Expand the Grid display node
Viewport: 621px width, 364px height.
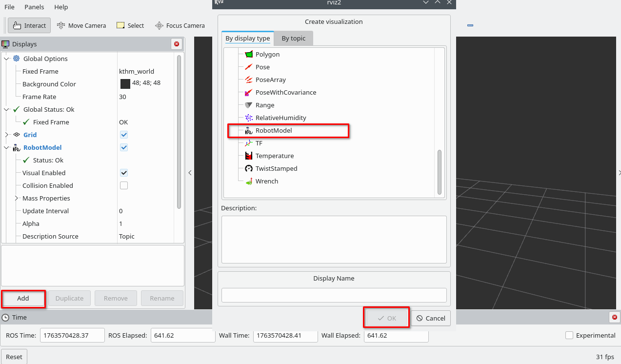pos(6,135)
